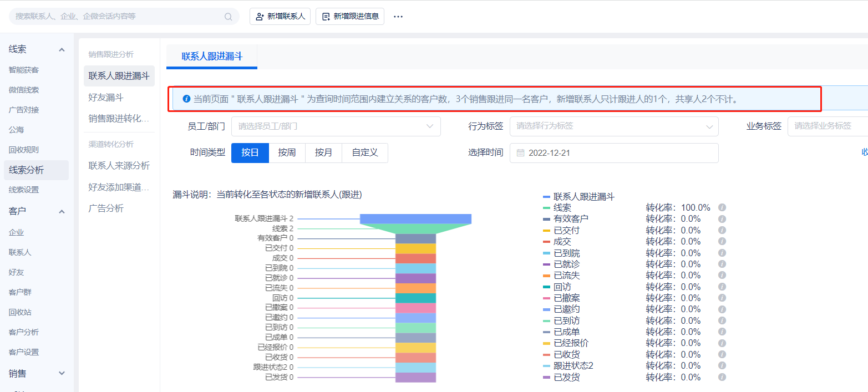
Task: Go to 回收规则 in sidebar
Action: click(24, 150)
